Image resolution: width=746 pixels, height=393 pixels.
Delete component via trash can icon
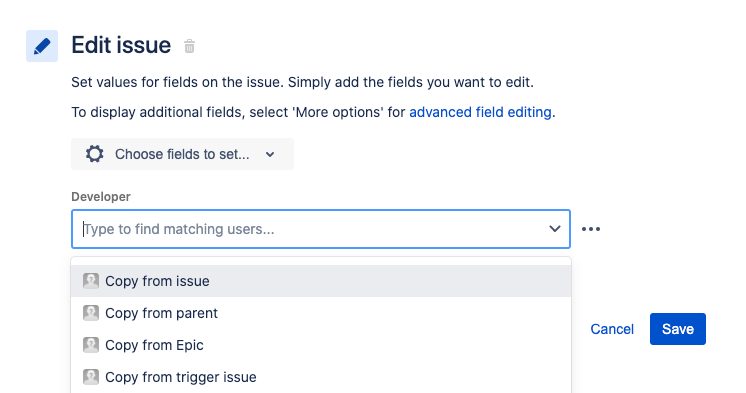[189, 46]
